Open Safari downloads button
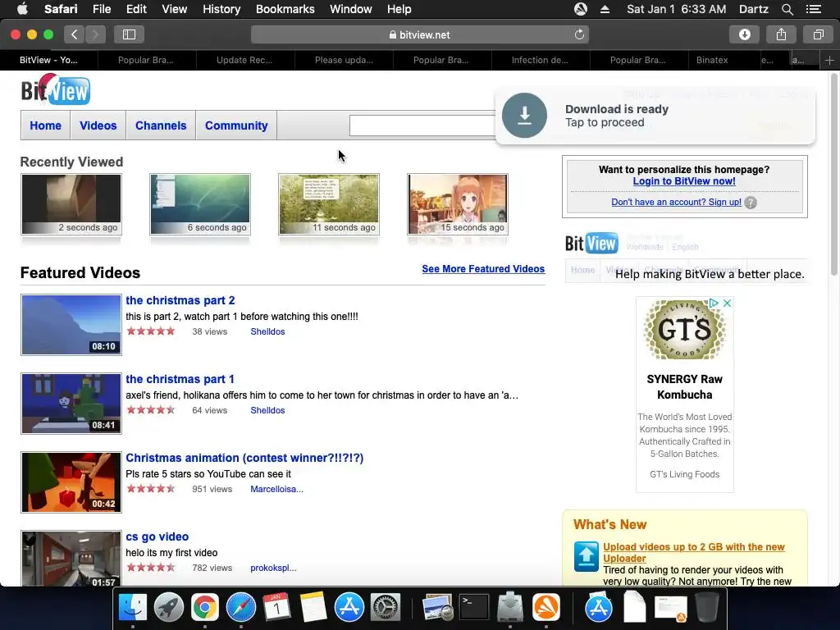This screenshot has height=630, width=840. 744,34
